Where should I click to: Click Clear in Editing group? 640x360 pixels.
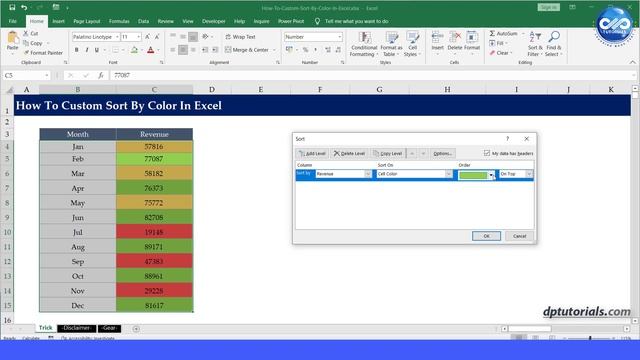click(500, 53)
